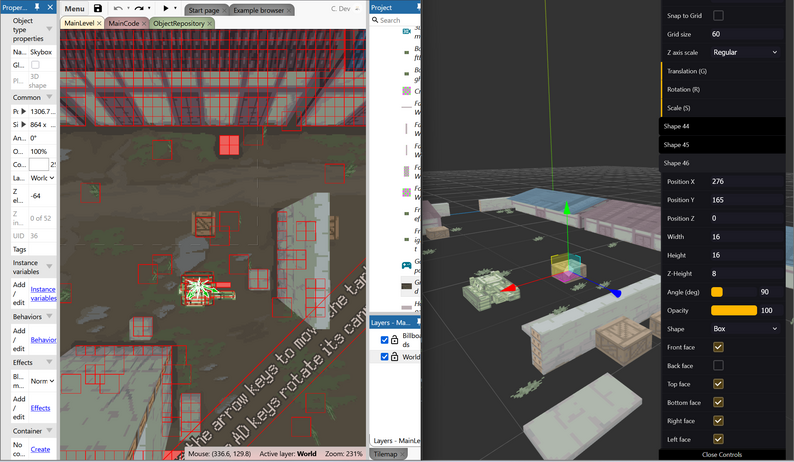Expand the Position property arrow
The image size is (794, 462).
(x=23, y=111)
